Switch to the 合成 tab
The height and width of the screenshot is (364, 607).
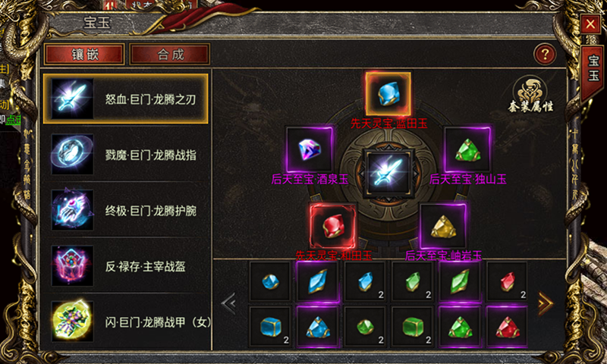170,54
